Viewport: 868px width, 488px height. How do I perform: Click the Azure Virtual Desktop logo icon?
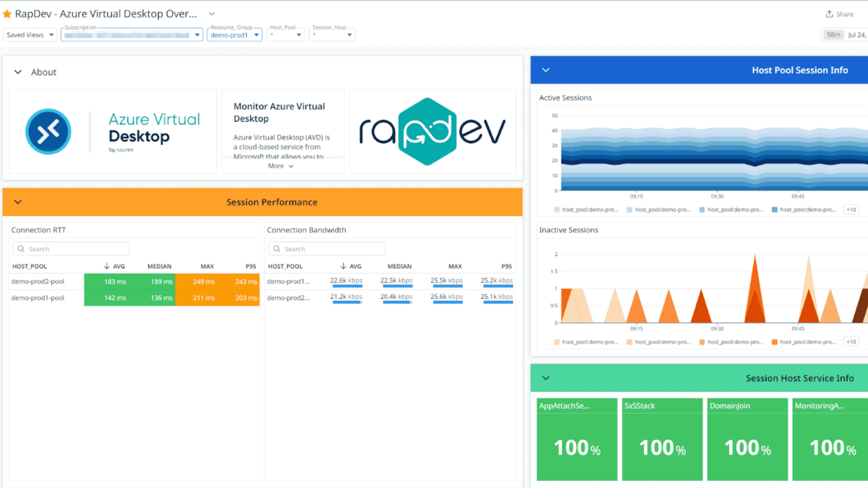[48, 131]
